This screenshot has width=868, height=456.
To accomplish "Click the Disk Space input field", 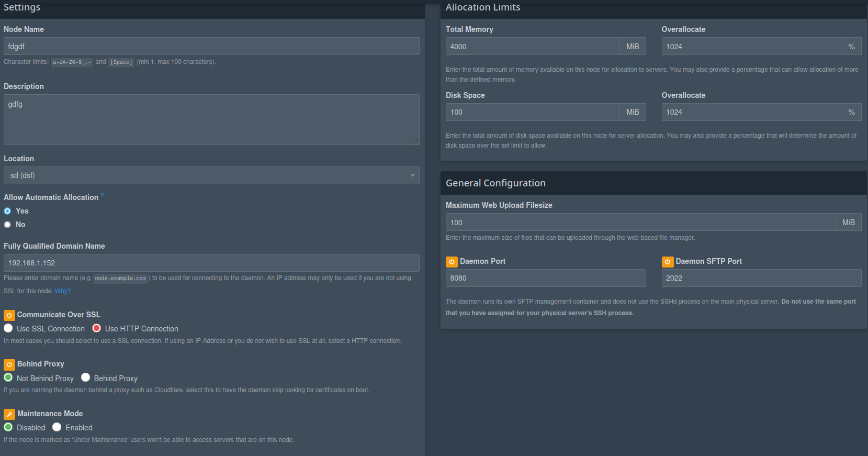I will coord(533,112).
